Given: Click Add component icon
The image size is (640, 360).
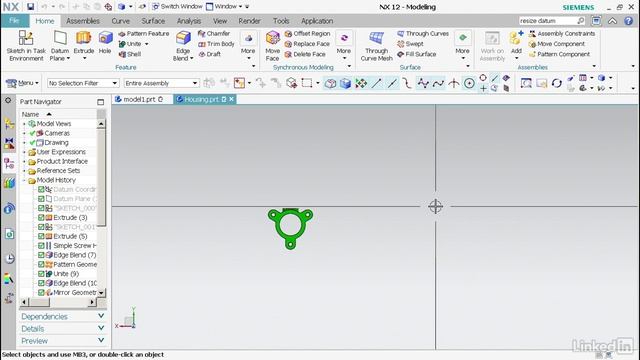Looking at the screenshot, I should point(516,39).
